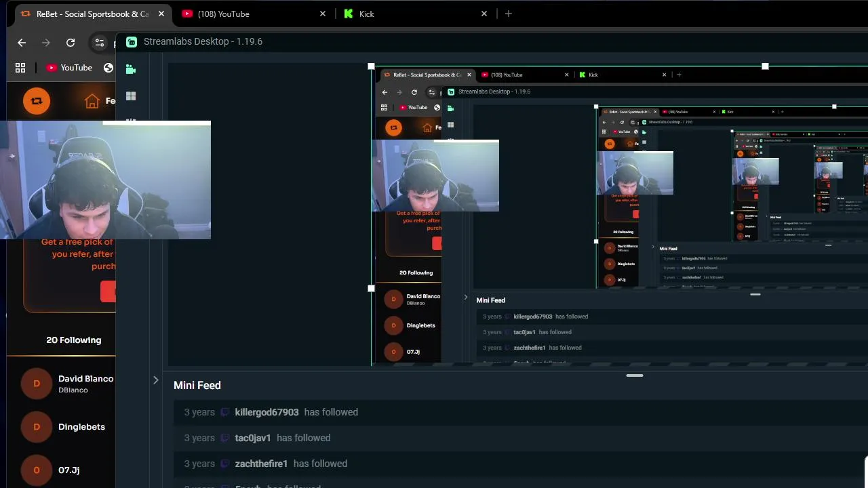Select the top source handle in preview
The height and width of the screenshot is (488, 868).
pos(765,66)
